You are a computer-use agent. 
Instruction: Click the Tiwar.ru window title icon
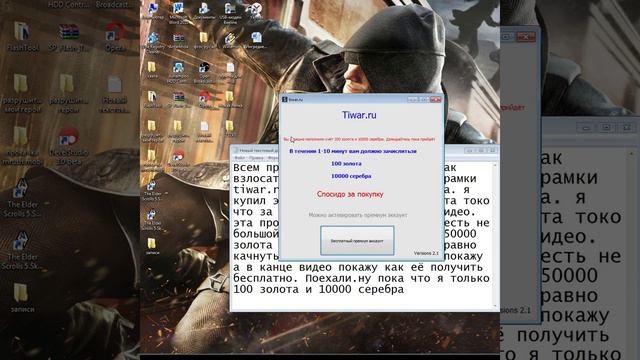coord(284,99)
